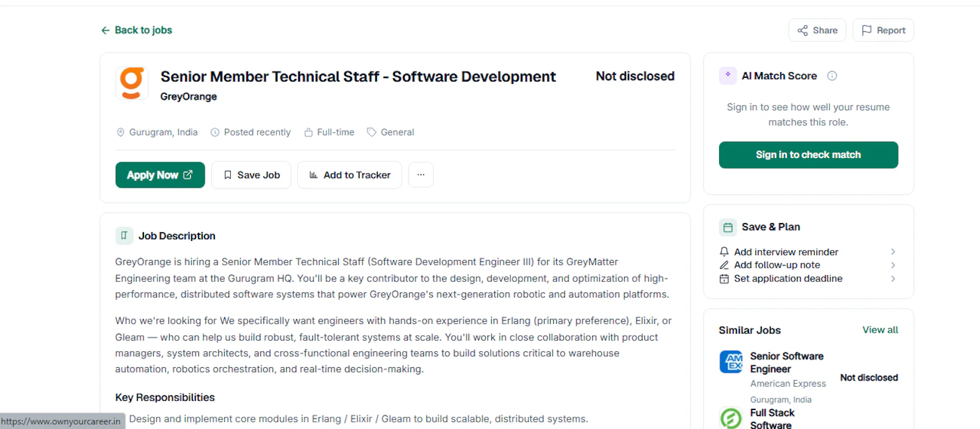Open the GreyOrange company name link
This screenshot has width=980, height=429.
pos(189,96)
